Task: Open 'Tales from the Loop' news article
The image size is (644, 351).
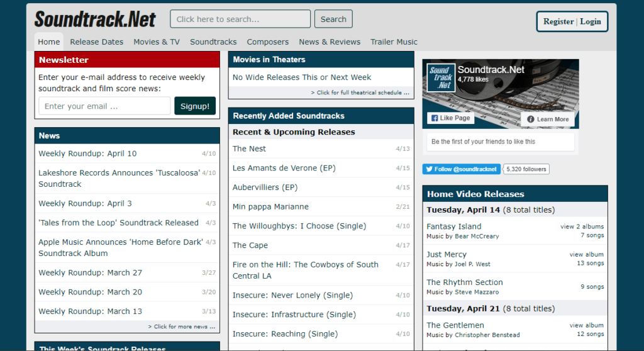Action: coord(118,223)
